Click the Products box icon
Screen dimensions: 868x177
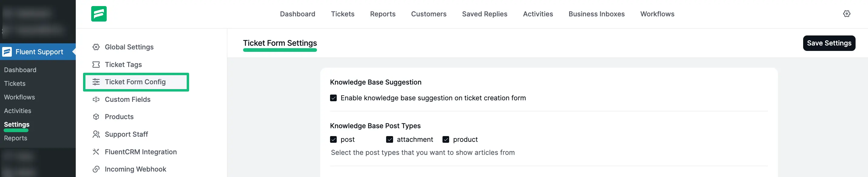click(96, 117)
